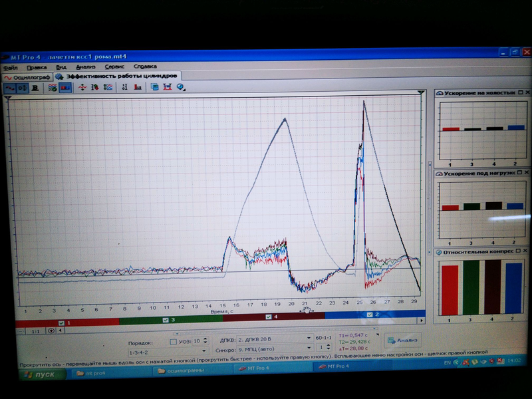This screenshot has height=399, width=532.
Task: Click the blue cylinder 2 compression bar
Action: pos(513,288)
